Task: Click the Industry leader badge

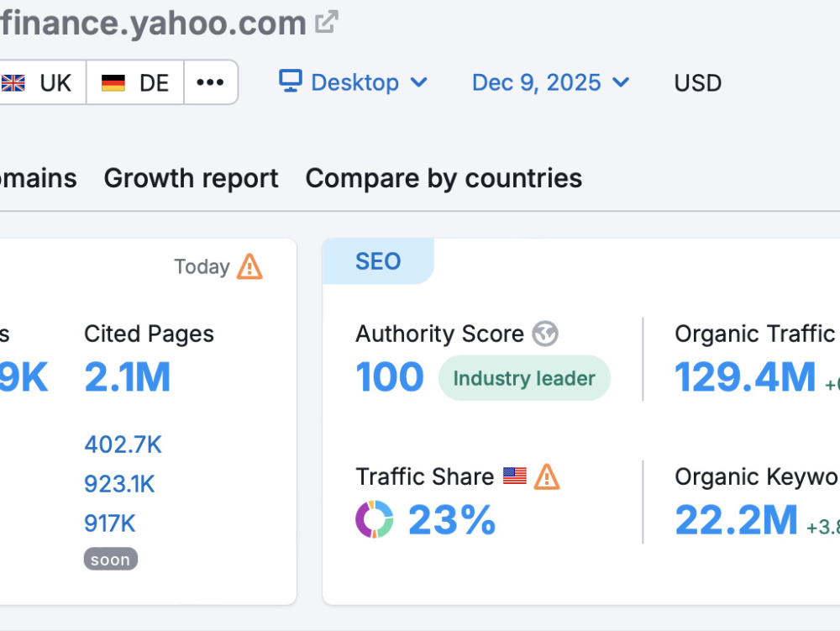Action: tap(524, 378)
